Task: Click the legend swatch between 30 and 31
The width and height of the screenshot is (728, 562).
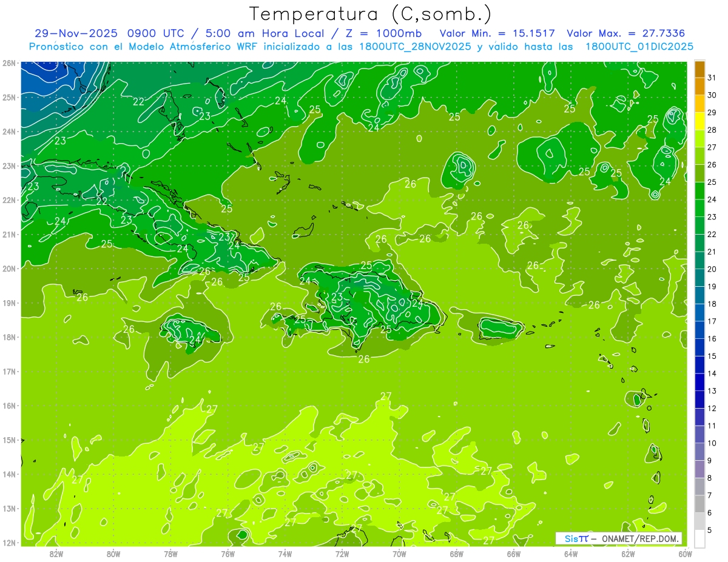Action: 699,87
